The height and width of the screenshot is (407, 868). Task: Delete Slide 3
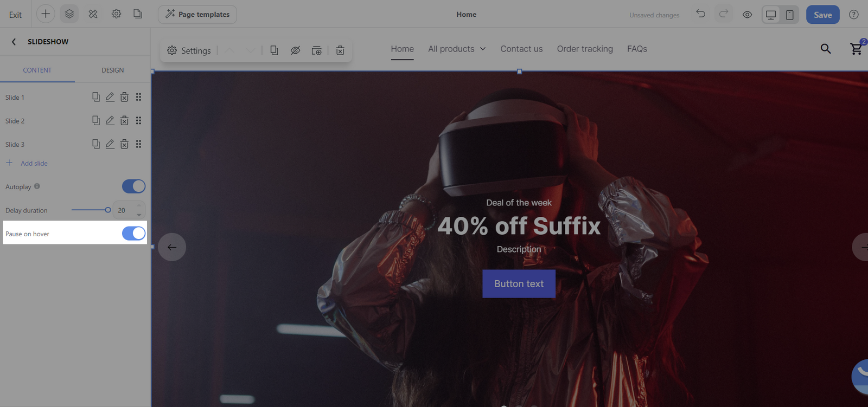tap(124, 144)
